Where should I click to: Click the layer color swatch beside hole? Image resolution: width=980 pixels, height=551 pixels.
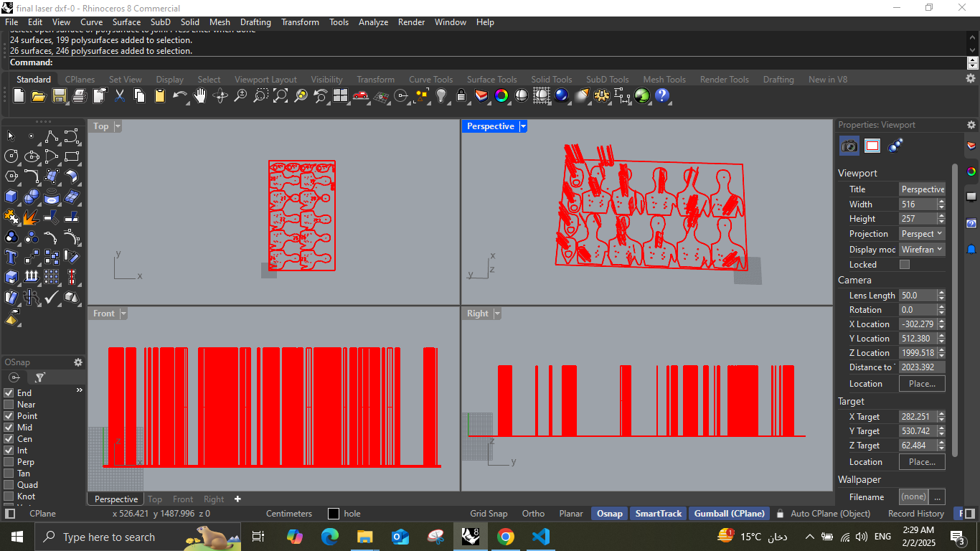[x=334, y=514]
